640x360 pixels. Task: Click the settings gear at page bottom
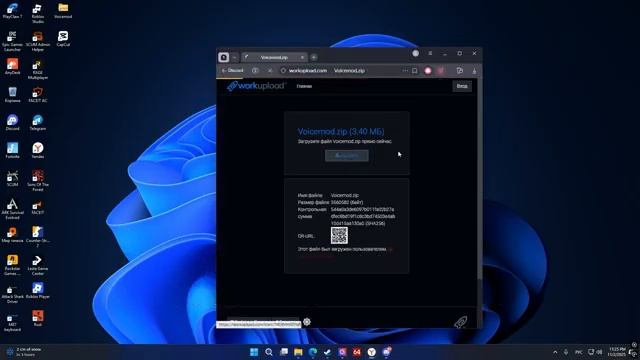pos(307,322)
